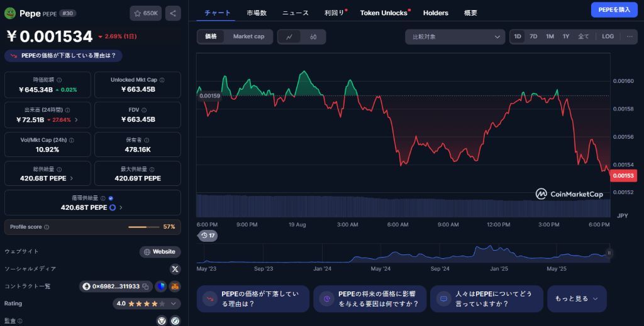Select the 1M time range

[x=550, y=36]
